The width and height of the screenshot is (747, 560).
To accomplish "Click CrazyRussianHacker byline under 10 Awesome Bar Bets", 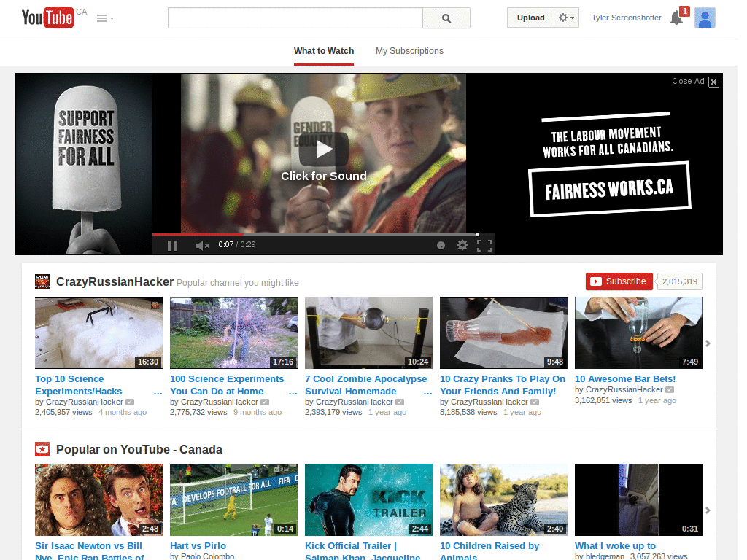I will [x=624, y=389].
